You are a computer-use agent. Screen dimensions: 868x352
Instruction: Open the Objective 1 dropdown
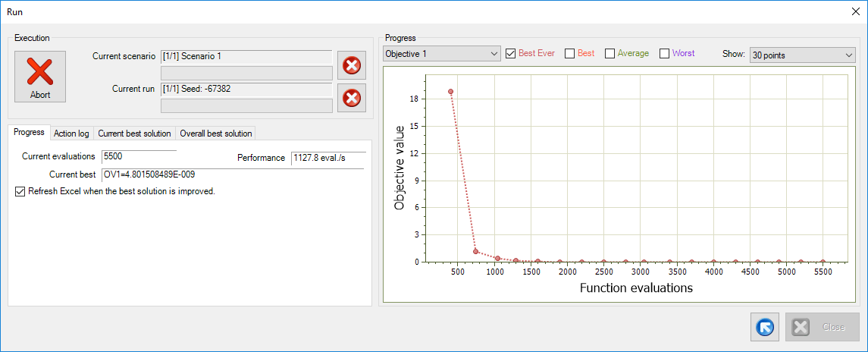tap(442, 54)
